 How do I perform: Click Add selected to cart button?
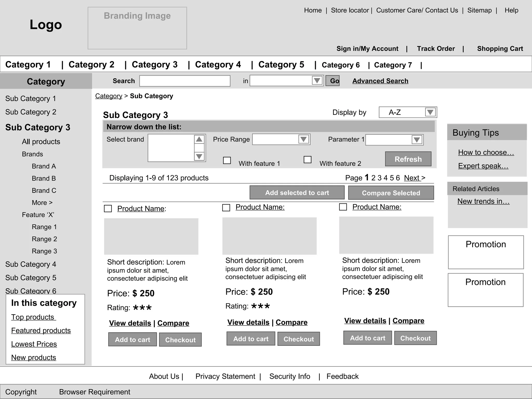coord(297,192)
